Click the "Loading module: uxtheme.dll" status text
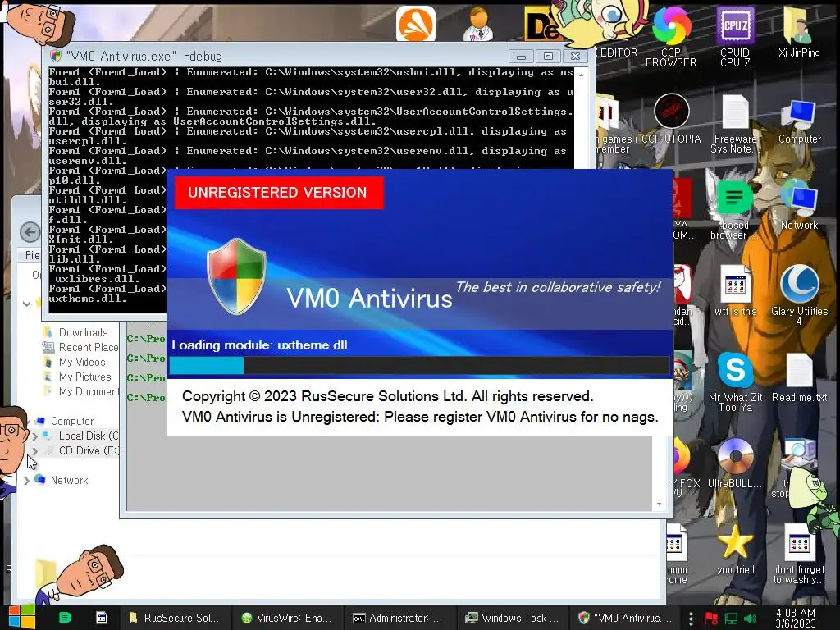Image resolution: width=840 pixels, height=630 pixels. pos(259,345)
